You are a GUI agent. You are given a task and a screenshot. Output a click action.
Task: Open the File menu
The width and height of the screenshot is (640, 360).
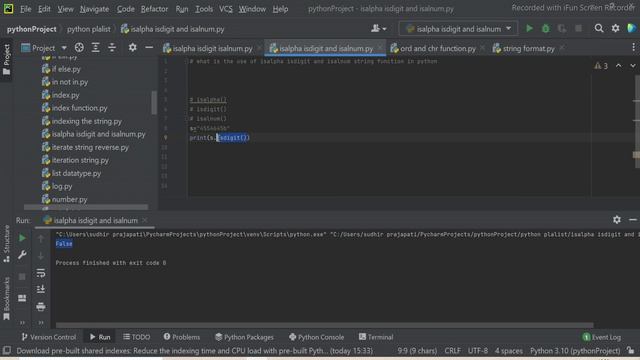[x=26, y=9]
